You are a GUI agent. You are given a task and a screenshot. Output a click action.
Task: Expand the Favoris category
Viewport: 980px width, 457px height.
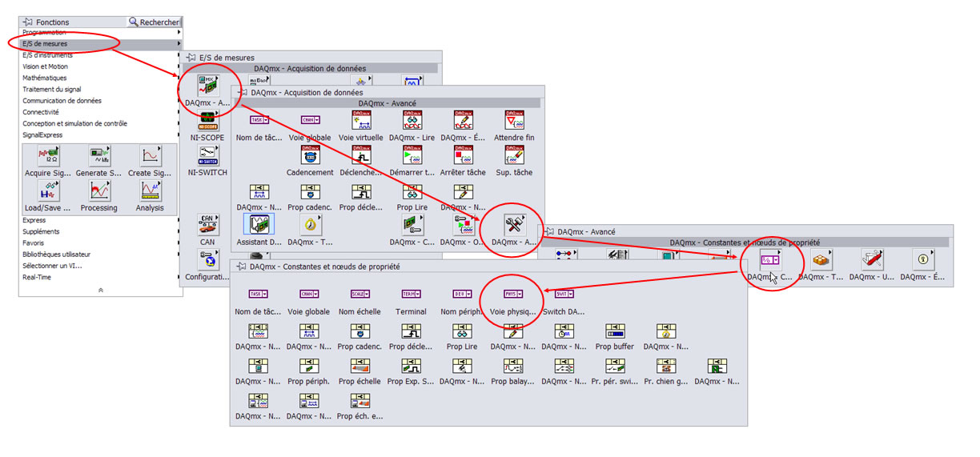point(101,243)
